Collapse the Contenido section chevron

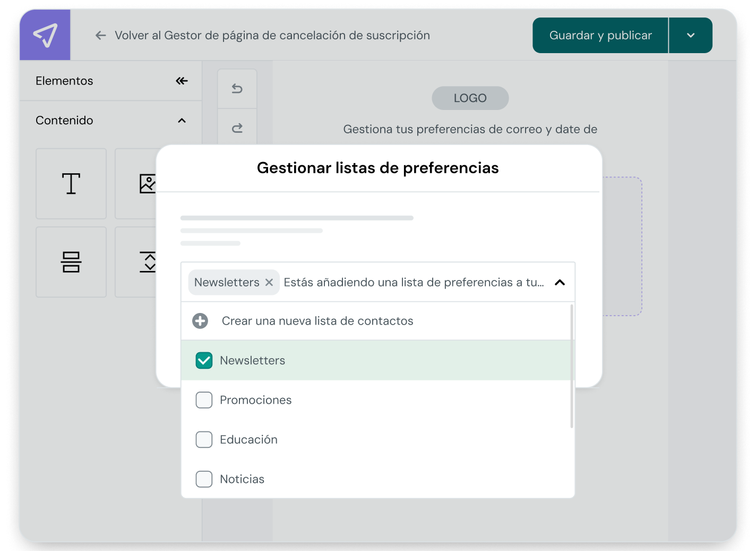coord(182,121)
